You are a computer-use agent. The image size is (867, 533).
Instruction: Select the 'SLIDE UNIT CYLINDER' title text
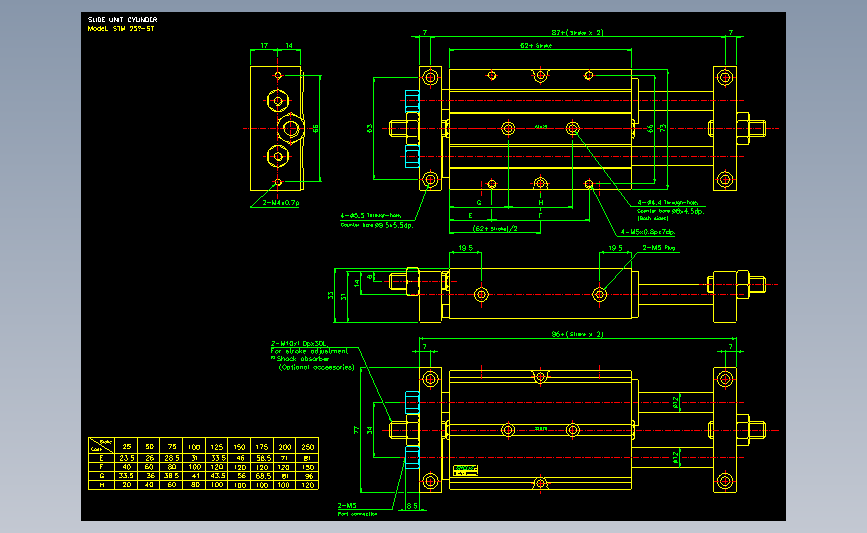122,19
